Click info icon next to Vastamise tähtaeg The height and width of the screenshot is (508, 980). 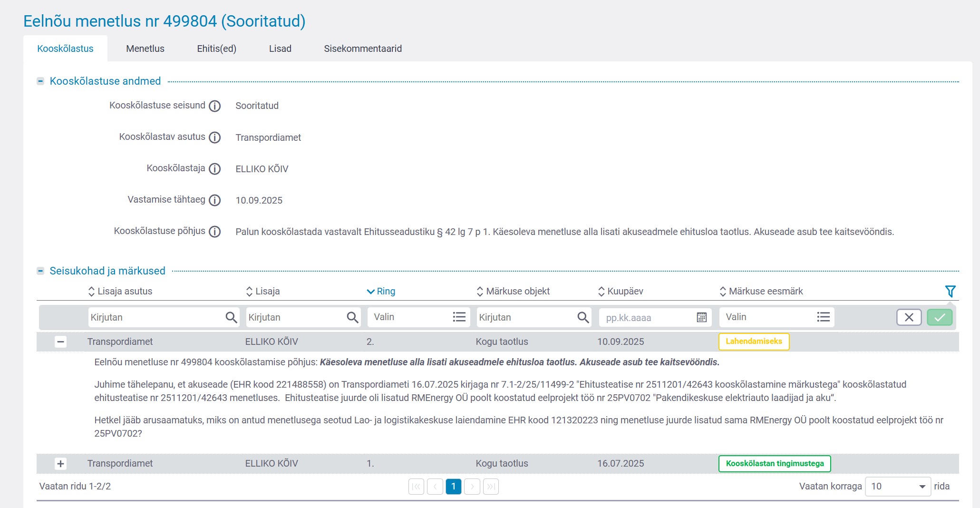pos(215,200)
